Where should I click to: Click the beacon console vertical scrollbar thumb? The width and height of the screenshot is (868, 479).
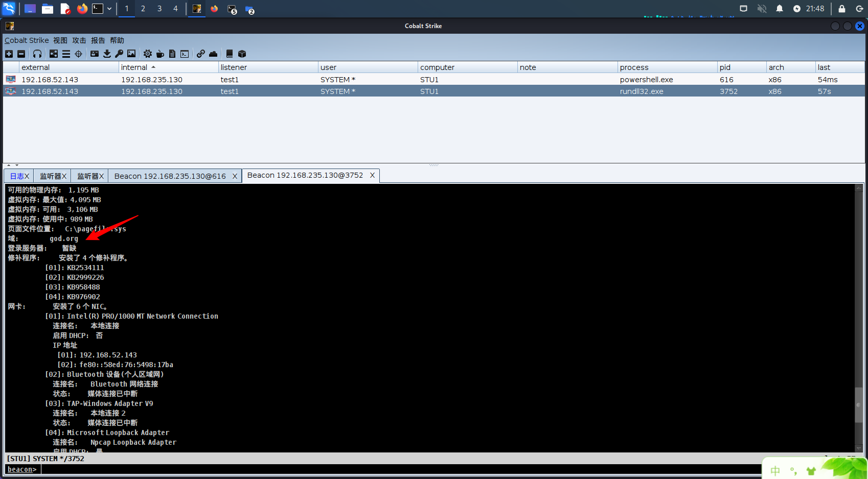(x=859, y=404)
